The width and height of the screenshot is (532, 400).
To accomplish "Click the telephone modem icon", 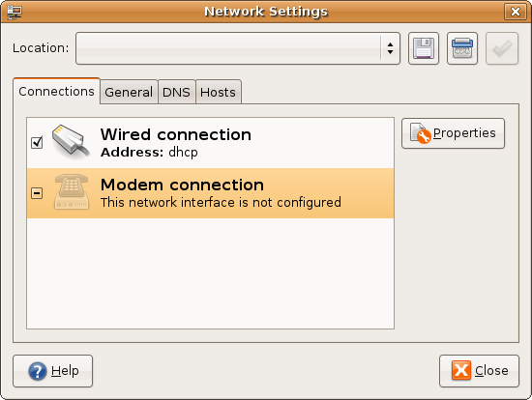I will (72, 192).
